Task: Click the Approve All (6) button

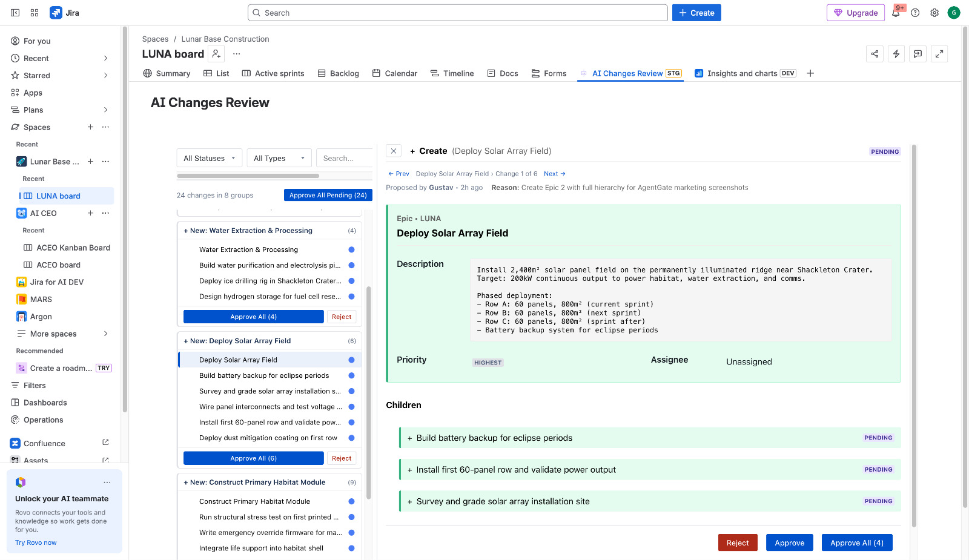Action: [x=253, y=458]
